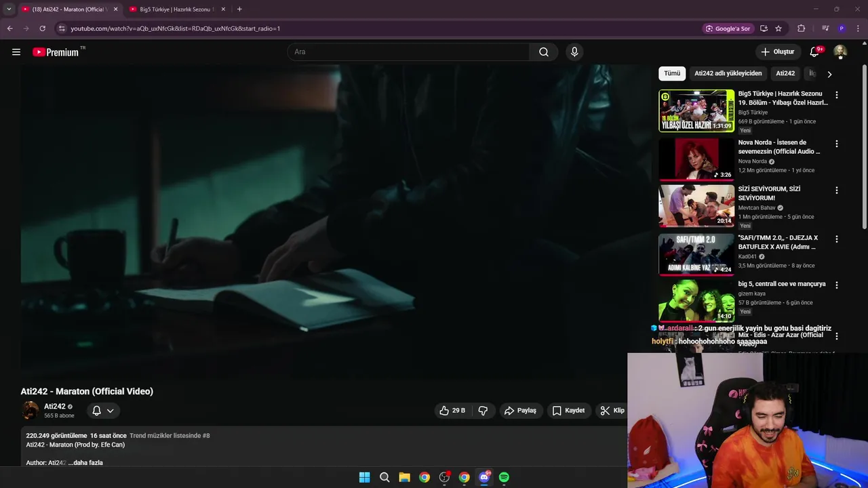Select the Ati242 filter chip
The width and height of the screenshot is (868, 488).
coord(785,73)
